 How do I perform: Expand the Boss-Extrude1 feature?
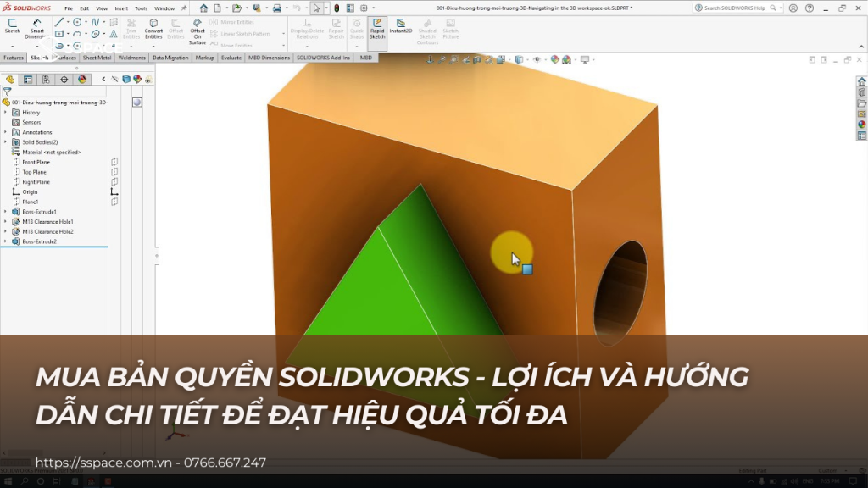(x=6, y=212)
